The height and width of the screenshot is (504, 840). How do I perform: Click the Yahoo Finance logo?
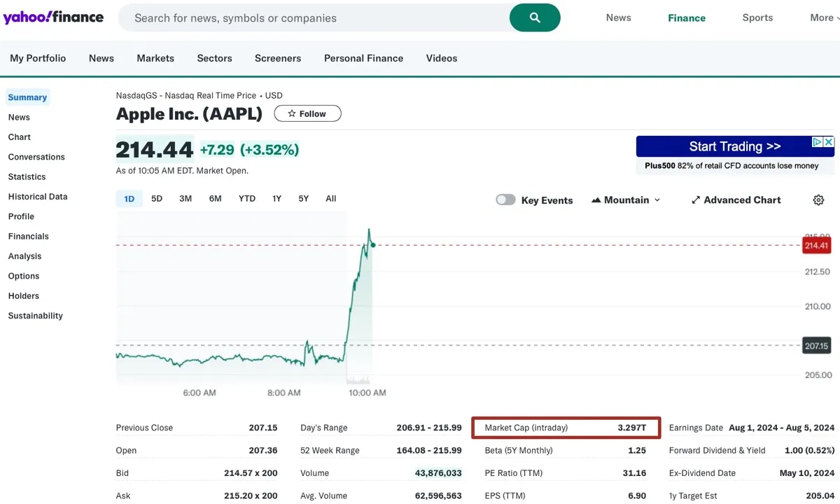pos(53,17)
